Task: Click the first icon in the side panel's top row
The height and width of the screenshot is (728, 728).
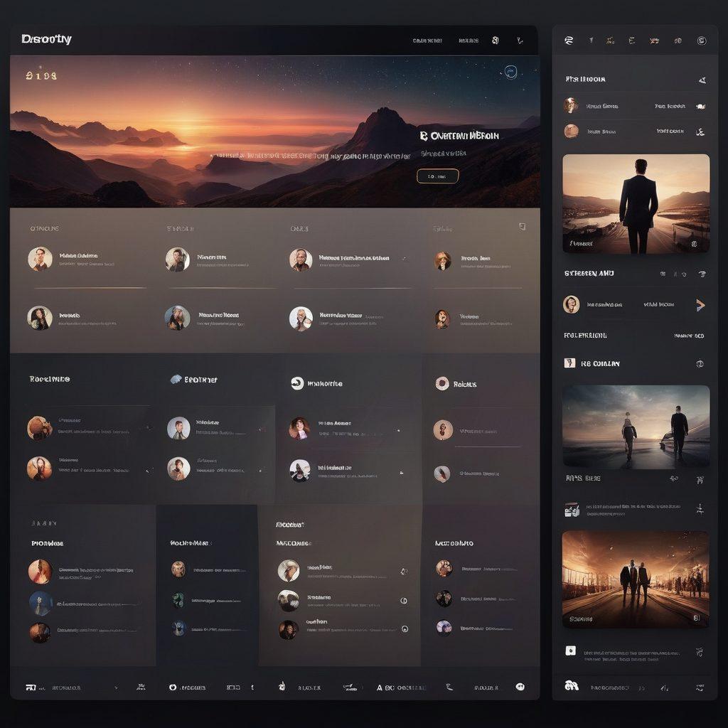Action: click(568, 41)
